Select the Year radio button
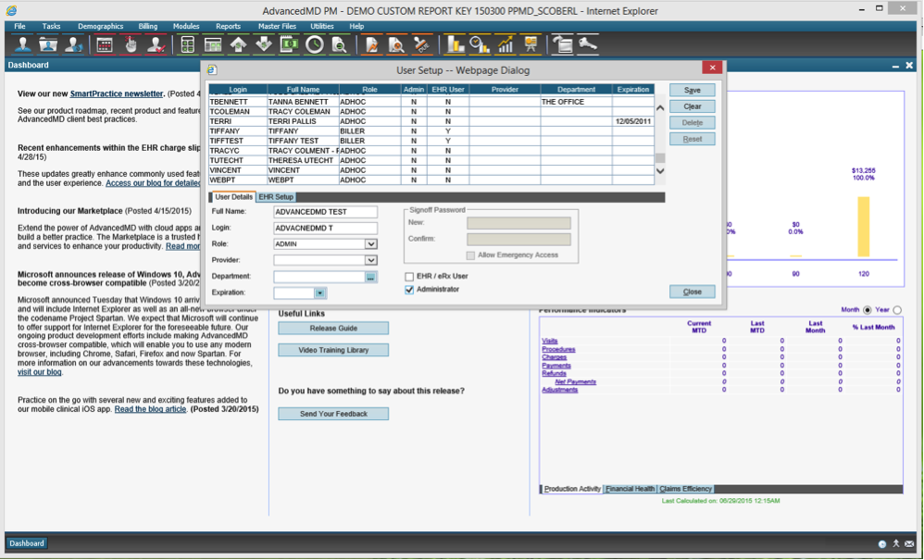 coord(897,310)
